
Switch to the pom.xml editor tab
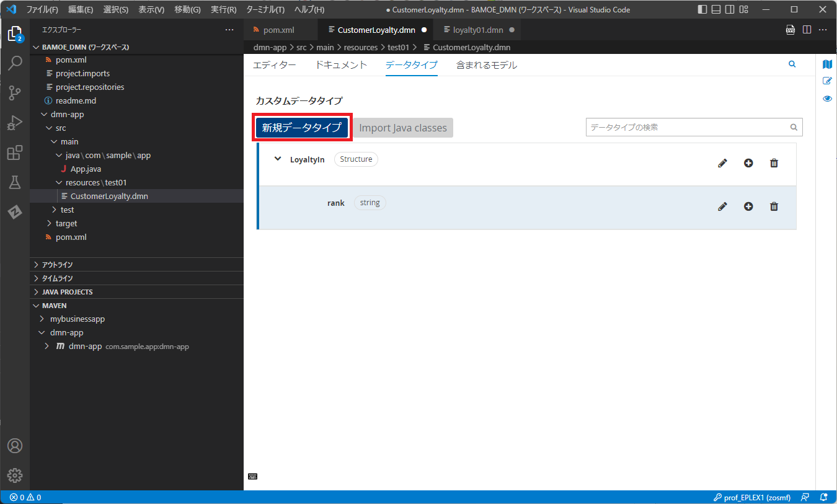pos(280,30)
